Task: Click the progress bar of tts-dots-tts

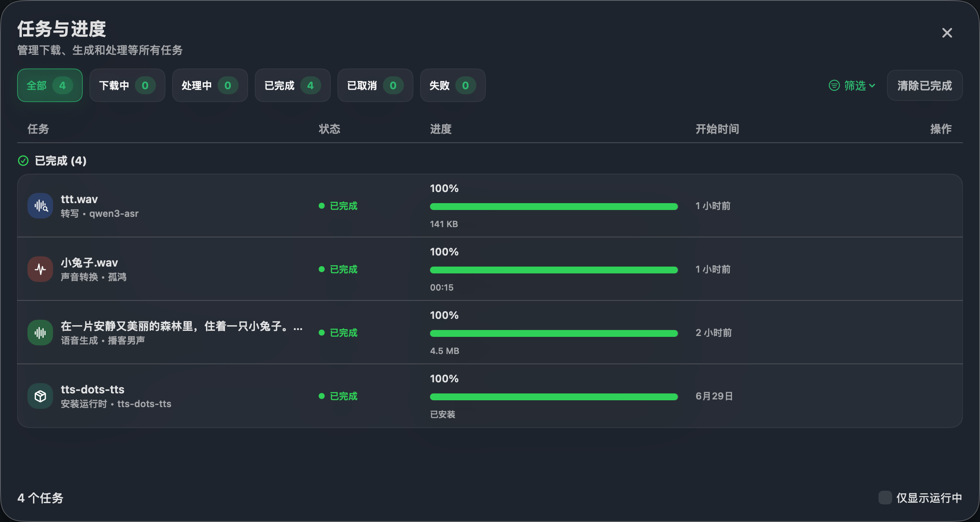Action: [554, 397]
